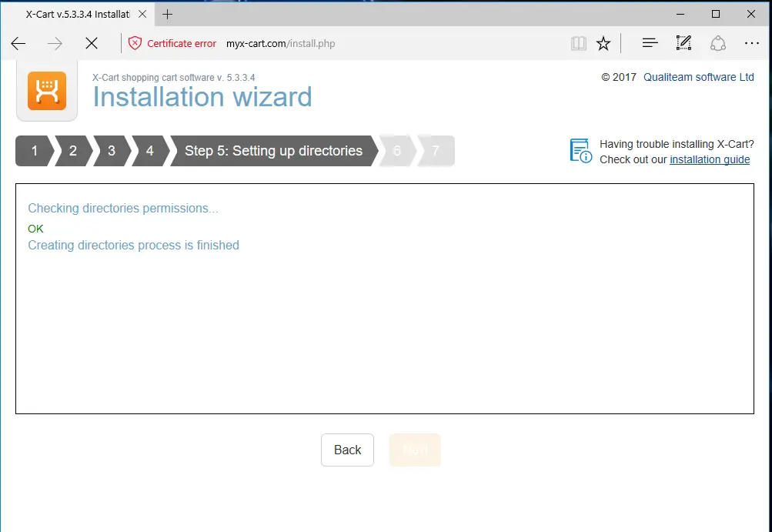
Task: Click the greyed-out wizard step 7
Action: 436,151
